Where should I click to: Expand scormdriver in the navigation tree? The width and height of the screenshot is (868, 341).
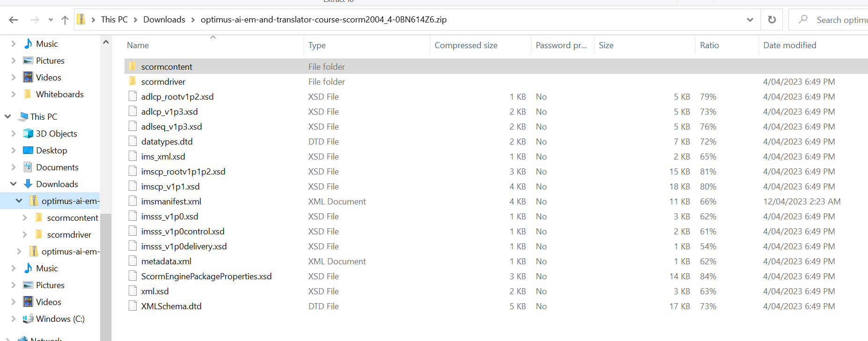coord(24,235)
